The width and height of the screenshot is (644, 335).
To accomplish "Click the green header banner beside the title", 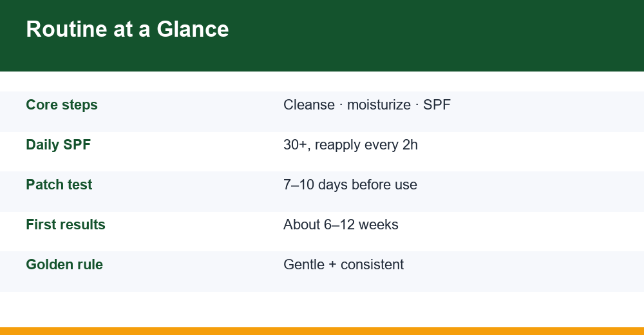I will 435,35.
